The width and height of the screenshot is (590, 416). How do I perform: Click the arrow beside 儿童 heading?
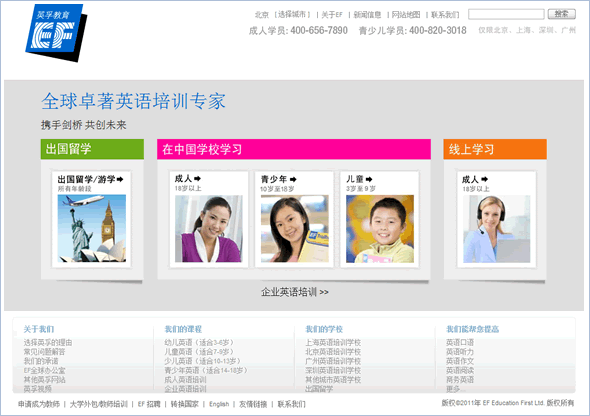[x=369, y=179]
